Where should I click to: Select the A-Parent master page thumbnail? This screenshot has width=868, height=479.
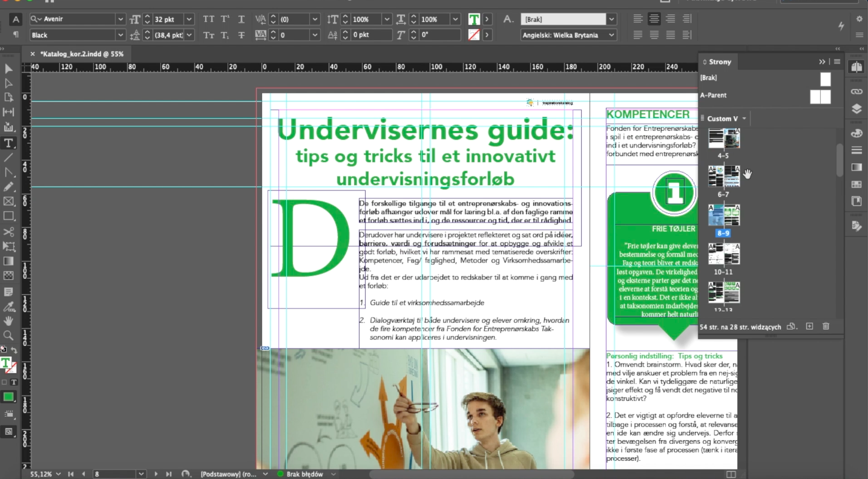point(820,96)
